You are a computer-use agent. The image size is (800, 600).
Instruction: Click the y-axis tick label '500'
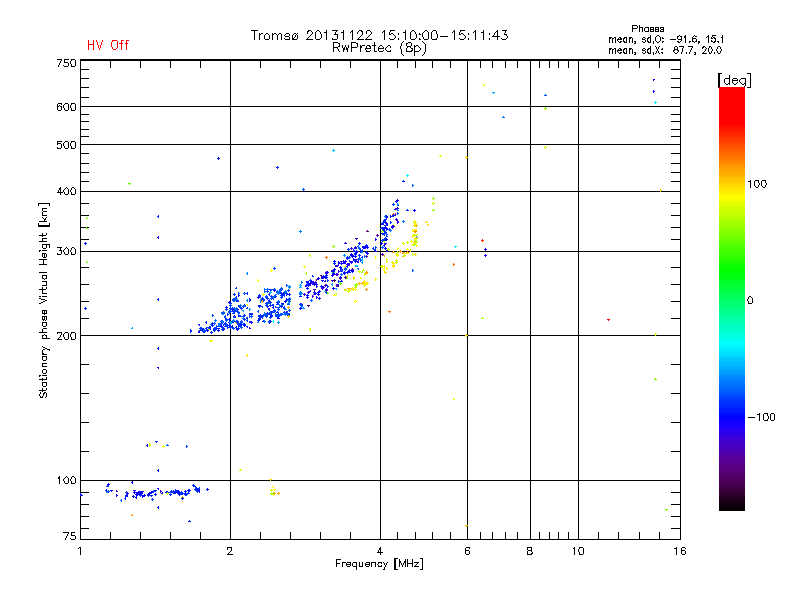(66, 145)
